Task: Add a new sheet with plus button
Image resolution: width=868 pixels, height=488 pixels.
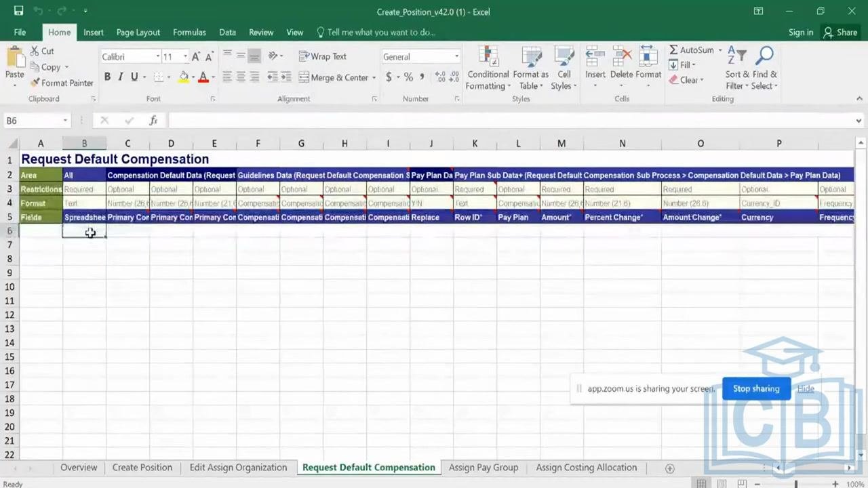Action: [x=669, y=468]
